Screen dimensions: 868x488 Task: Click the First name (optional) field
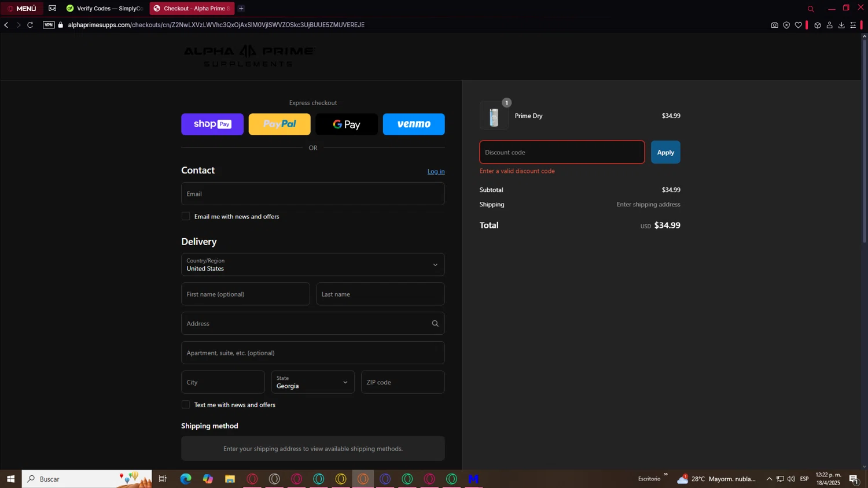(245, 294)
